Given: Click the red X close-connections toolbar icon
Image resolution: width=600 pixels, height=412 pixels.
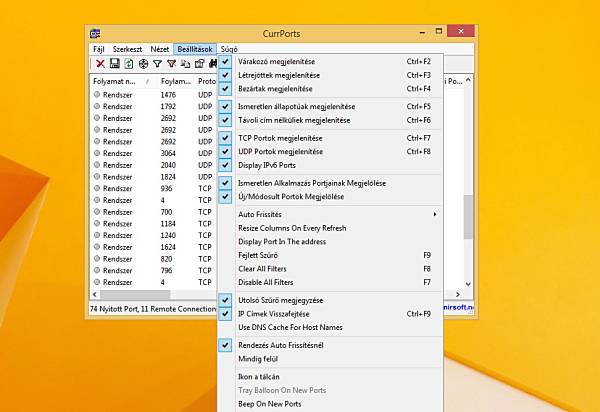Looking at the screenshot, I should tap(100, 64).
